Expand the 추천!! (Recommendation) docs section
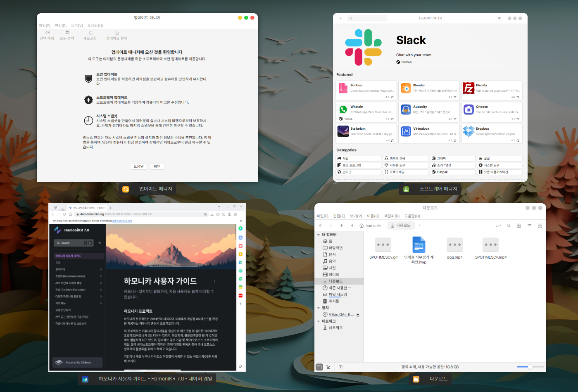The height and width of the screenshot is (392, 578). [101, 276]
